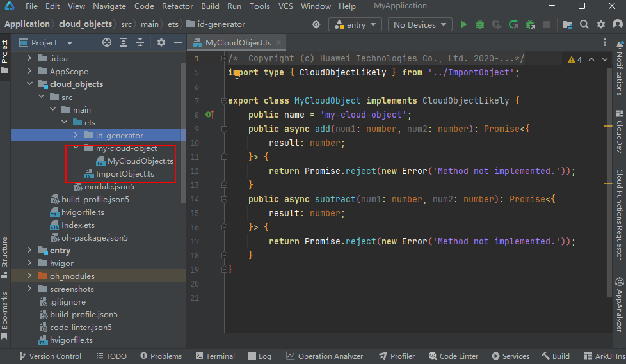Open Project panel options gear

(161, 42)
